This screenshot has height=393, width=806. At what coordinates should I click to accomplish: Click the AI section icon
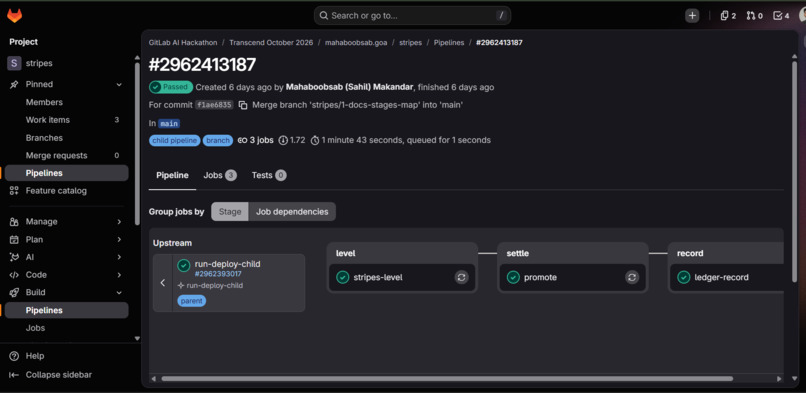coord(14,257)
